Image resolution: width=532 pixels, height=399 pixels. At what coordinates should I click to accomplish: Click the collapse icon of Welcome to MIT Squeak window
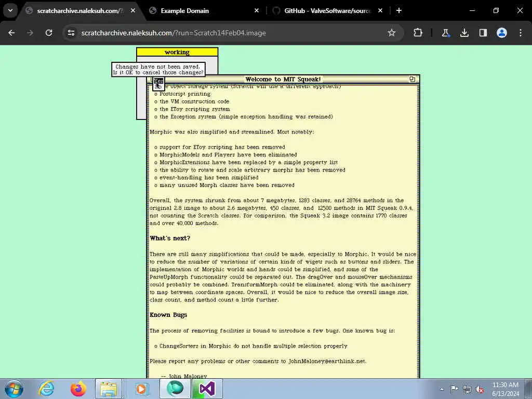click(412, 79)
